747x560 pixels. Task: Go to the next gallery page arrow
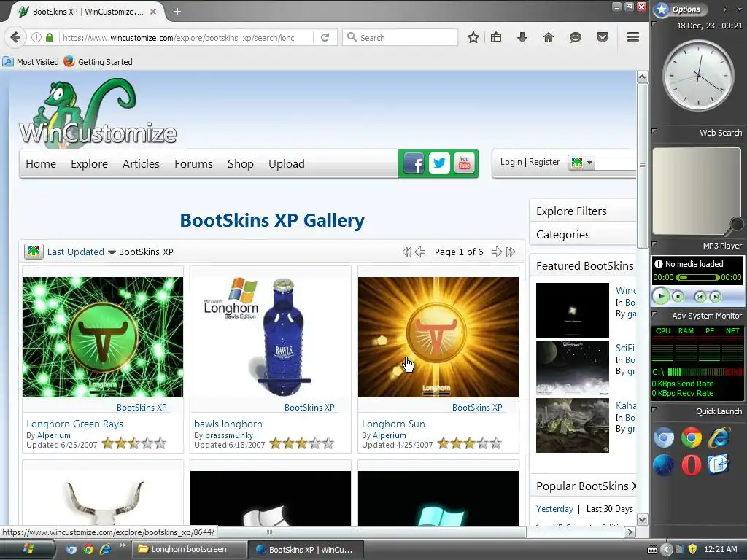point(496,252)
